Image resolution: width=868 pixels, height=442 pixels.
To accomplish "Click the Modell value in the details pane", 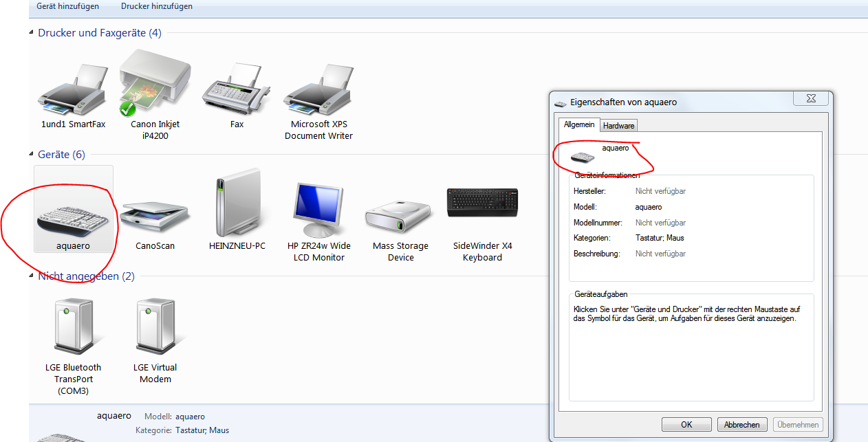I will 190,417.
